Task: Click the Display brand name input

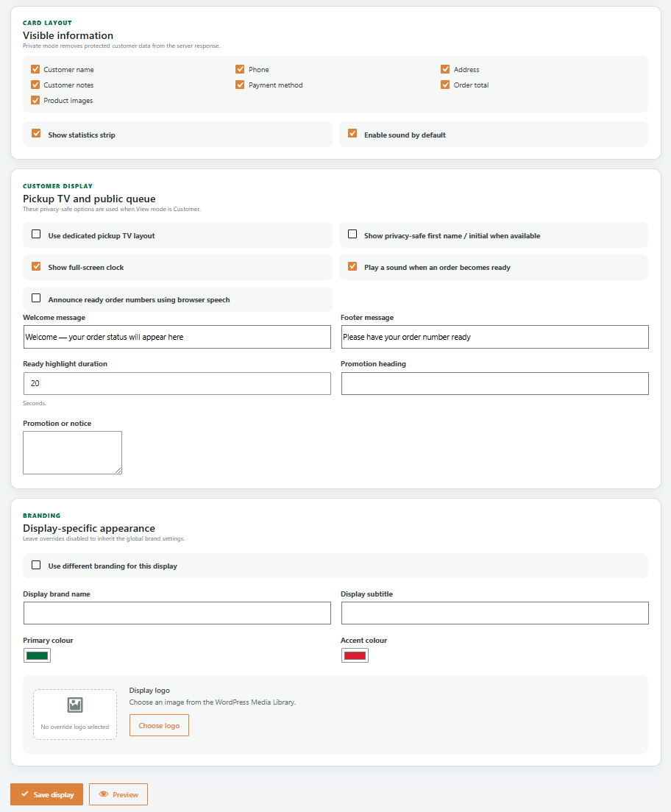Action: [x=177, y=613]
